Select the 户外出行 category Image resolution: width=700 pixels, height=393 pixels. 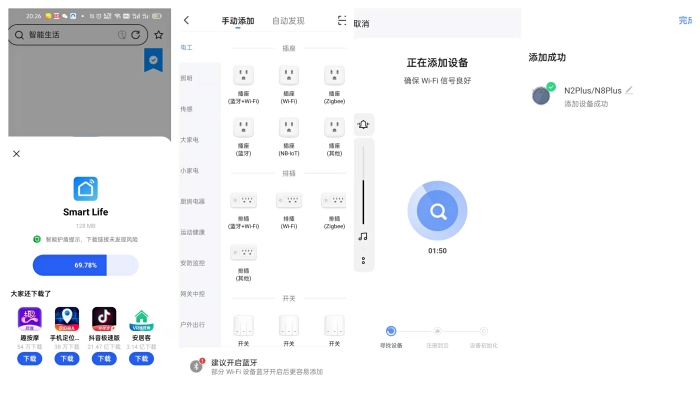[x=192, y=325]
